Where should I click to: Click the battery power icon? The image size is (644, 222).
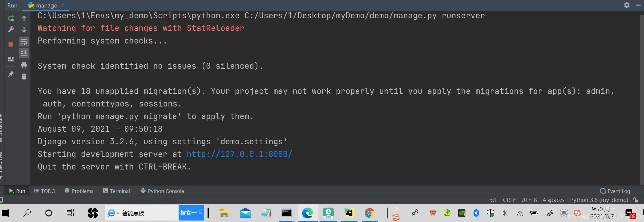click(x=534, y=213)
